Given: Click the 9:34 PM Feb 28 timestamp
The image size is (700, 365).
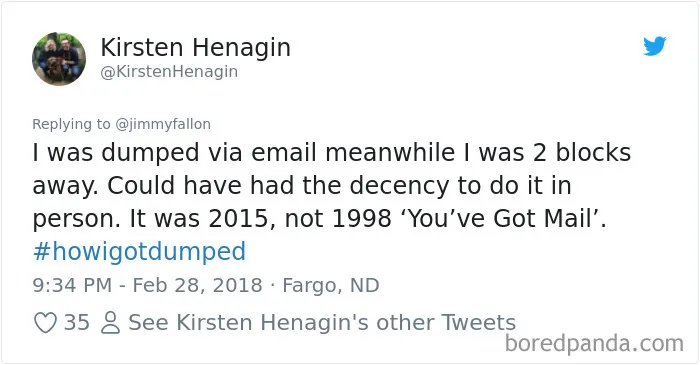Looking at the screenshot, I should tap(147, 286).
